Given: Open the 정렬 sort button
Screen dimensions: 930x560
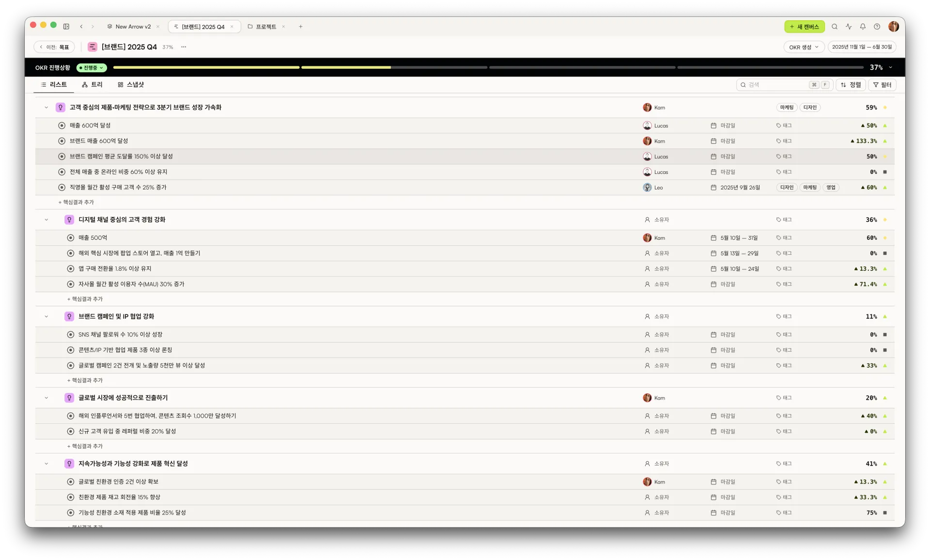Looking at the screenshot, I should tap(851, 85).
